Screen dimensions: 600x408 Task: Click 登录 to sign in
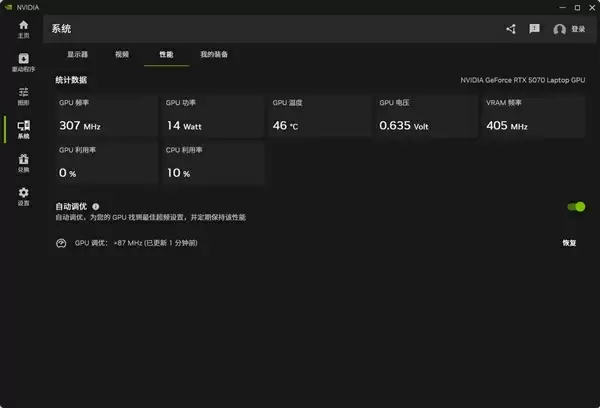pos(570,29)
